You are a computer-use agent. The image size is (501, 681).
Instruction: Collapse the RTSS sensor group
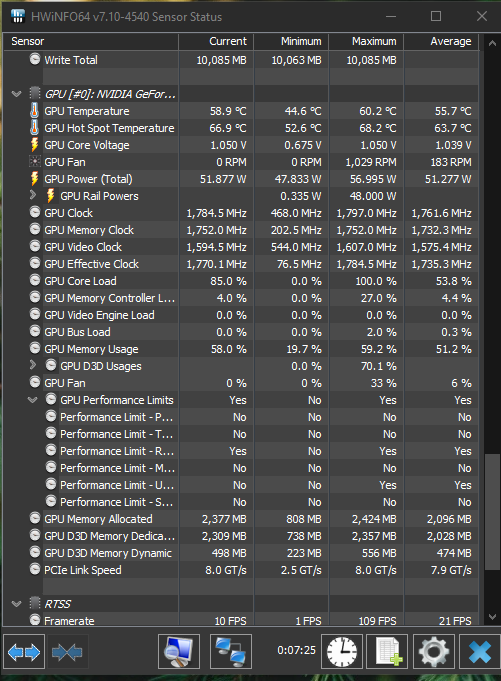tap(16, 604)
